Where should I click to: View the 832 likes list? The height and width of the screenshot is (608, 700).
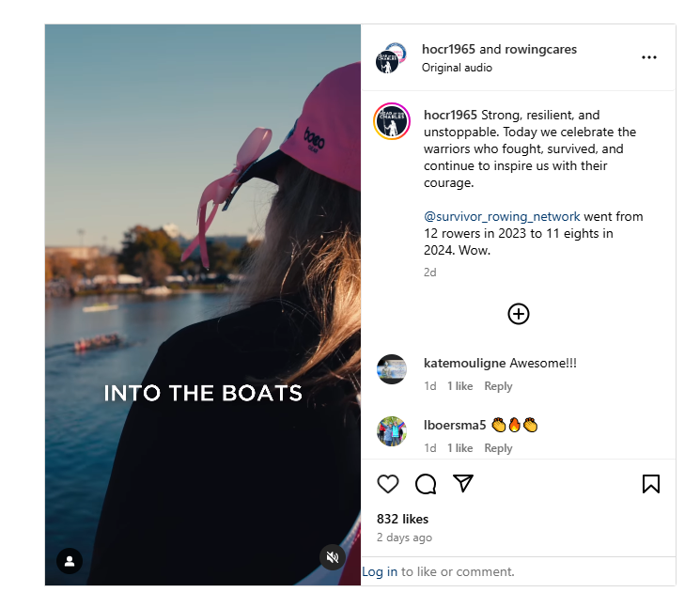tap(402, 519)
